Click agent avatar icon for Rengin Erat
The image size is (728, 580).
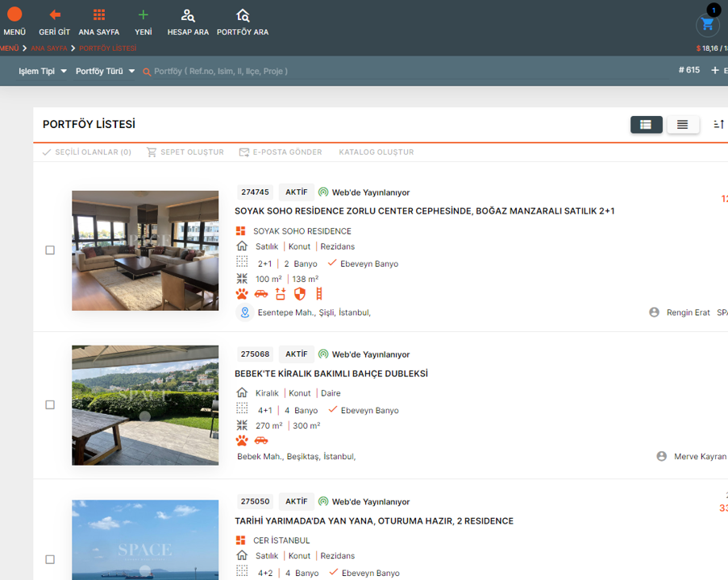654,313
